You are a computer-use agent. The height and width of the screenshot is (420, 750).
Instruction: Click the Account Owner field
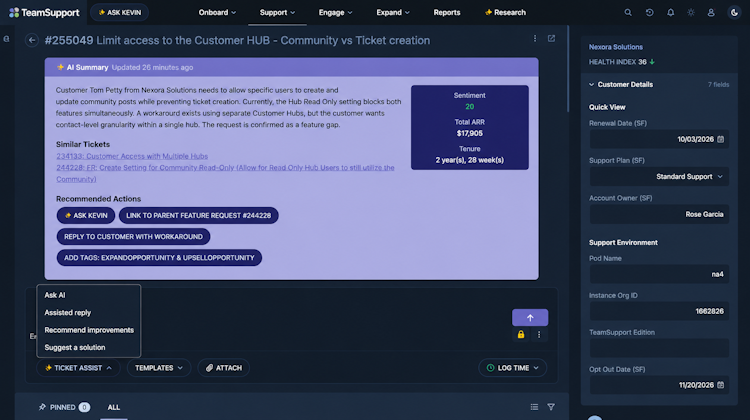click(659, 214)
